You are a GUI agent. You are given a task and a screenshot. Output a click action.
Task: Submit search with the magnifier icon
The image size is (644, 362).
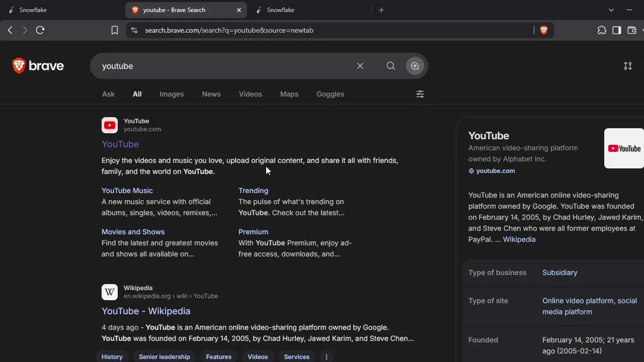coord(391,66)
